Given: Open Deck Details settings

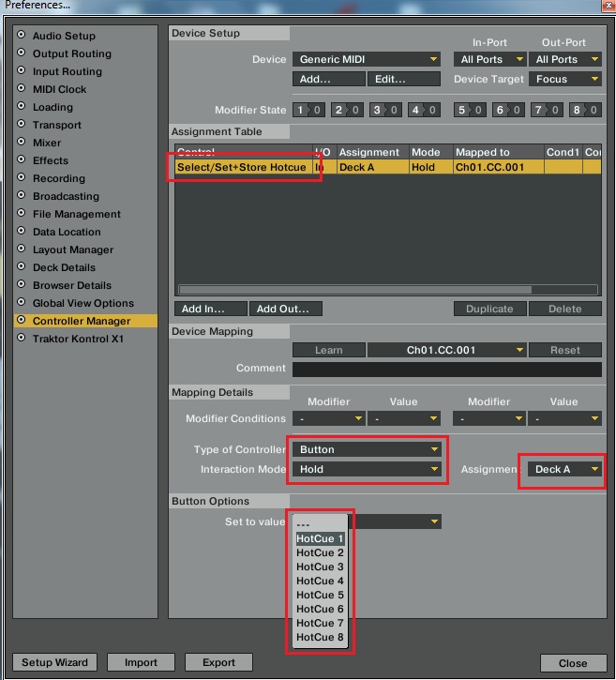Looking at the screenshot, I should (64, 266).
